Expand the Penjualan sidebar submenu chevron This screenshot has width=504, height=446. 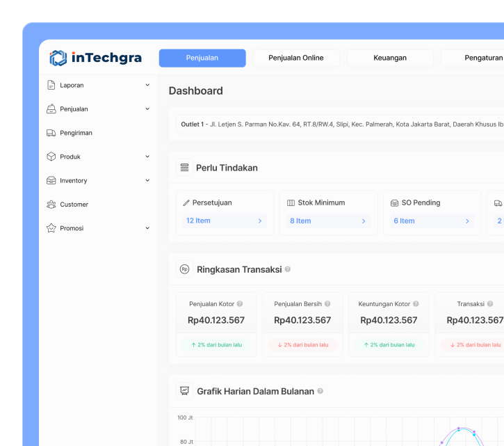point(147,109)
